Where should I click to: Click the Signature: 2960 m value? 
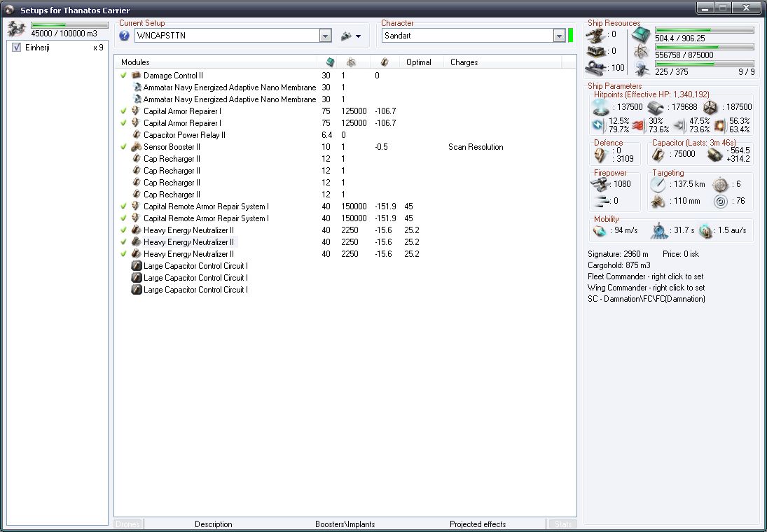(x=618, y=254)
